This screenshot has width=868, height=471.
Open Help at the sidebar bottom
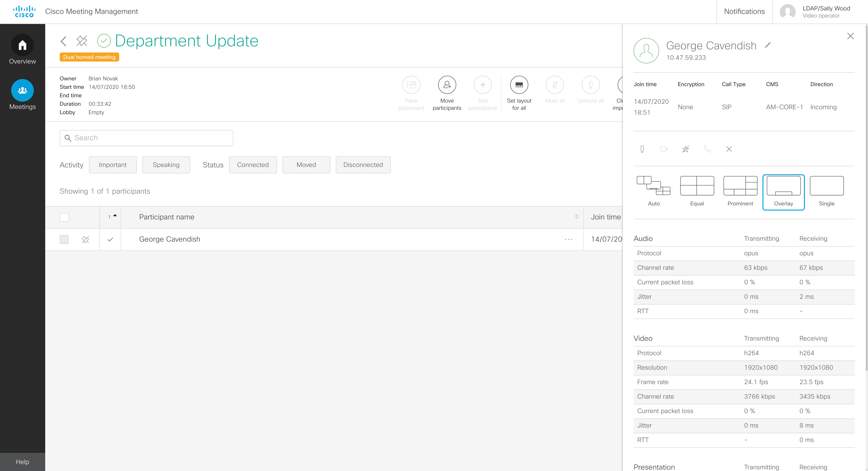point(22,462)
